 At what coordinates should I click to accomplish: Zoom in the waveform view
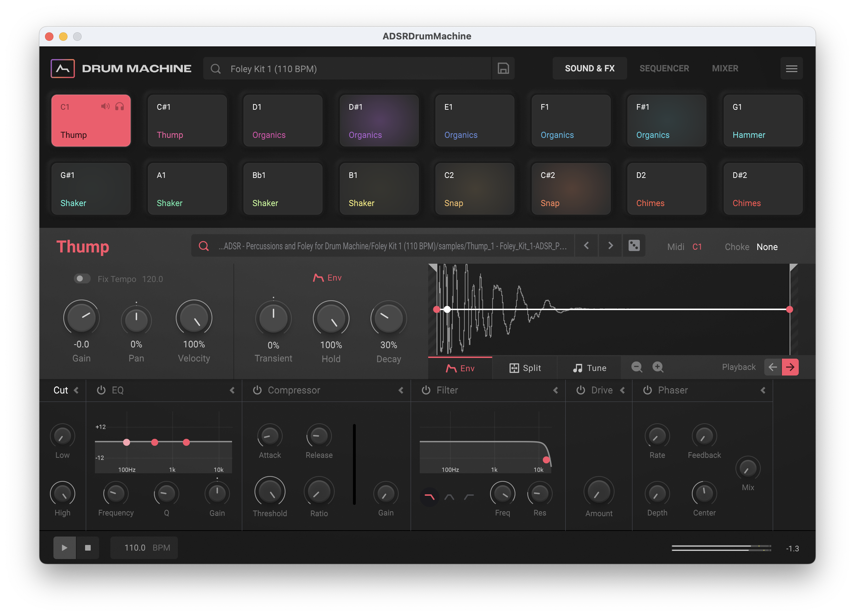pyautogui.click(x=658, y=367)
